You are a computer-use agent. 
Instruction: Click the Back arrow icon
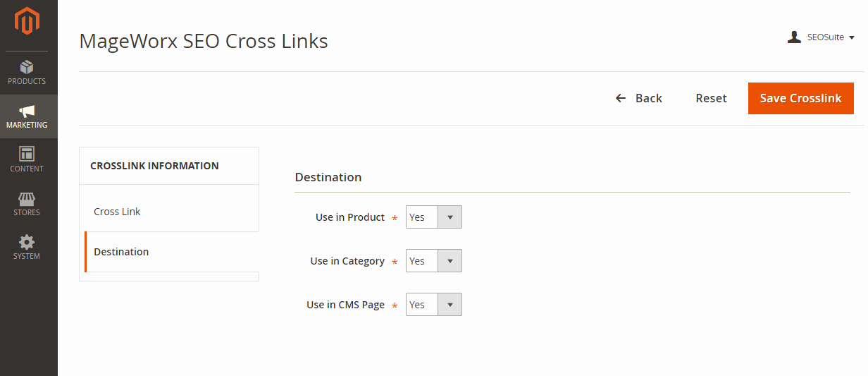(621, 98)
